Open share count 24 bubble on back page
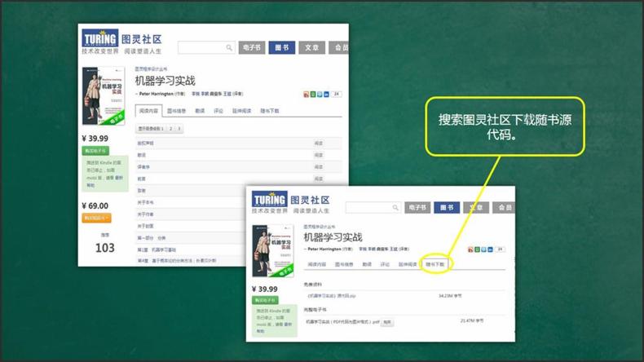The height and width of the screenshot is (362, 644). [x=337, y=94]
